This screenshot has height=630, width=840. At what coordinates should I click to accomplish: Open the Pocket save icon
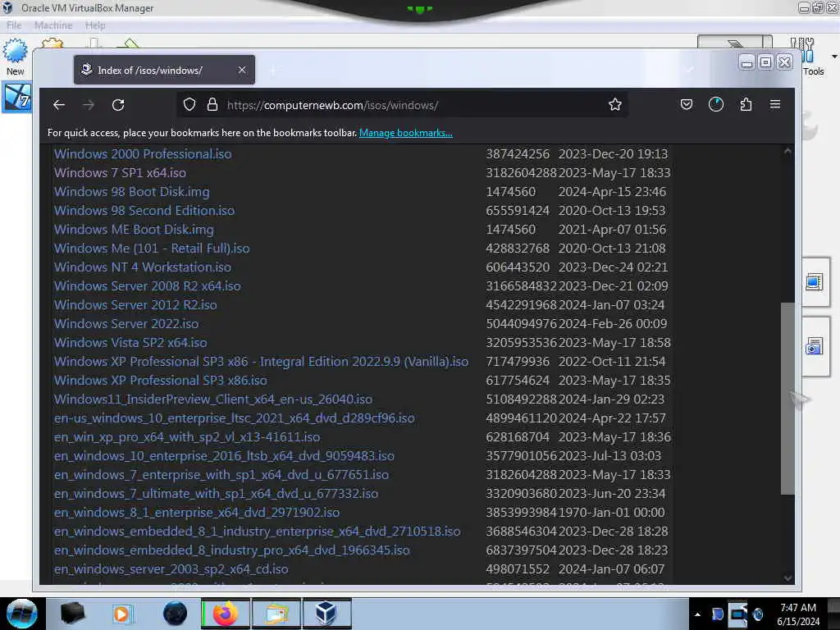click(x=687, y=104)
